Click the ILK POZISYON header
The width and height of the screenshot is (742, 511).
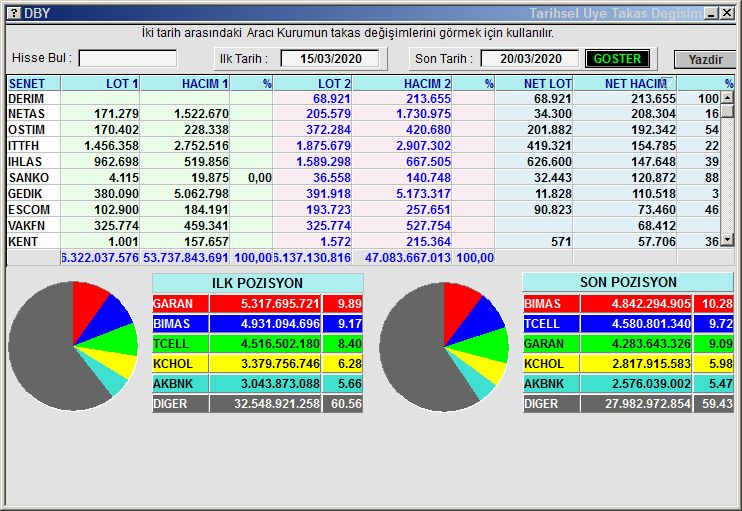(257, 283)
